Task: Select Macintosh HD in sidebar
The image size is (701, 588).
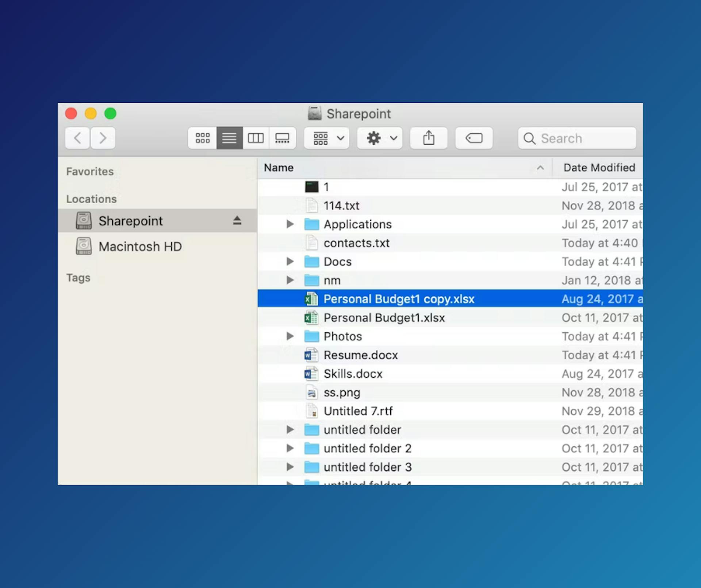Action: pos(140,247)
